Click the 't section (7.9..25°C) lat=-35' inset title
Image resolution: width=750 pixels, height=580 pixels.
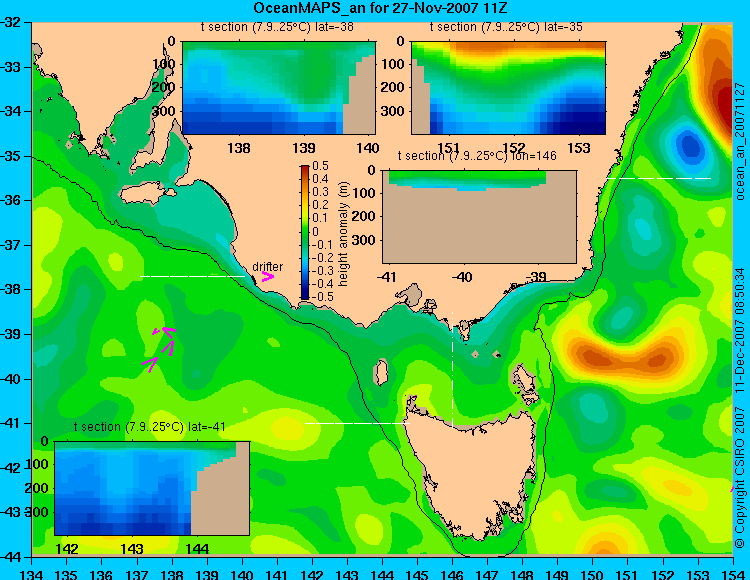(x=506, y=27)
